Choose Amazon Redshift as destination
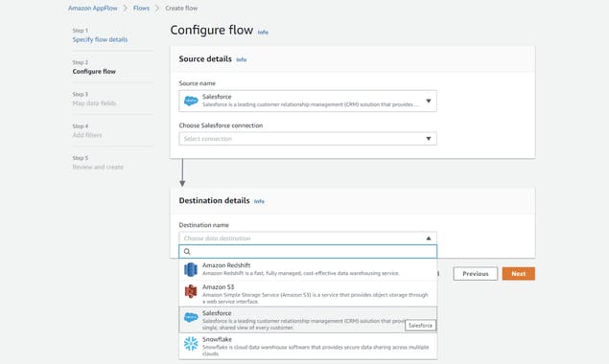The height and width of the screenshot is (364, 609). point(308,269)
